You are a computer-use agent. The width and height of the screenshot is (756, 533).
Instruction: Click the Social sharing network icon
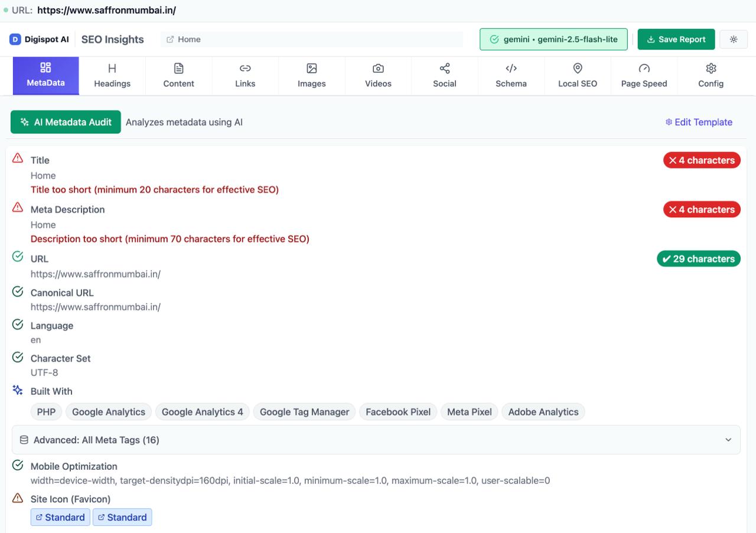pos(444,68)
